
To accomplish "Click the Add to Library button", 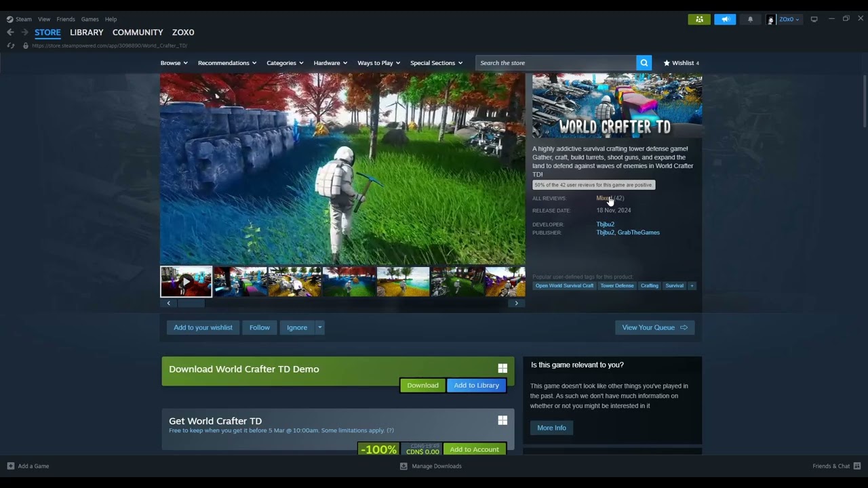I will (x=476, y=385).
